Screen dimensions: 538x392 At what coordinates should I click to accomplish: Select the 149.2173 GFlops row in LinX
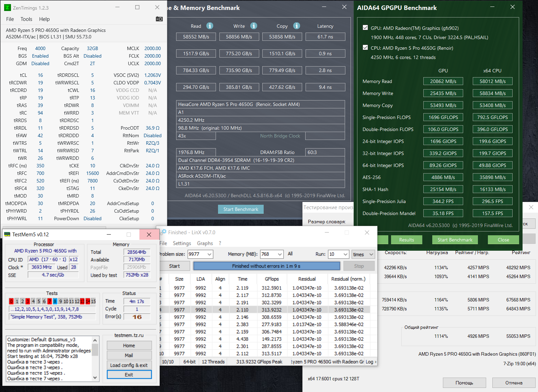click(265, 339)
